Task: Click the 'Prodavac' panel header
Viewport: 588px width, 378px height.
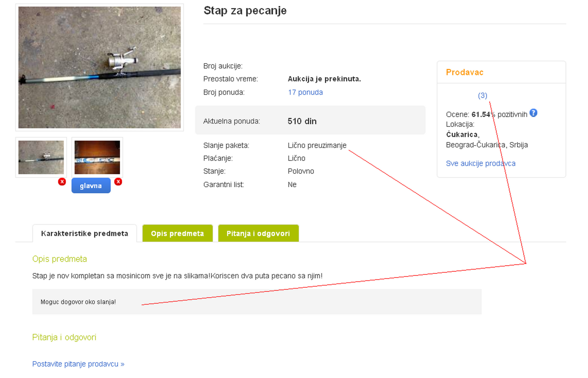Action: tap(464, 72)
